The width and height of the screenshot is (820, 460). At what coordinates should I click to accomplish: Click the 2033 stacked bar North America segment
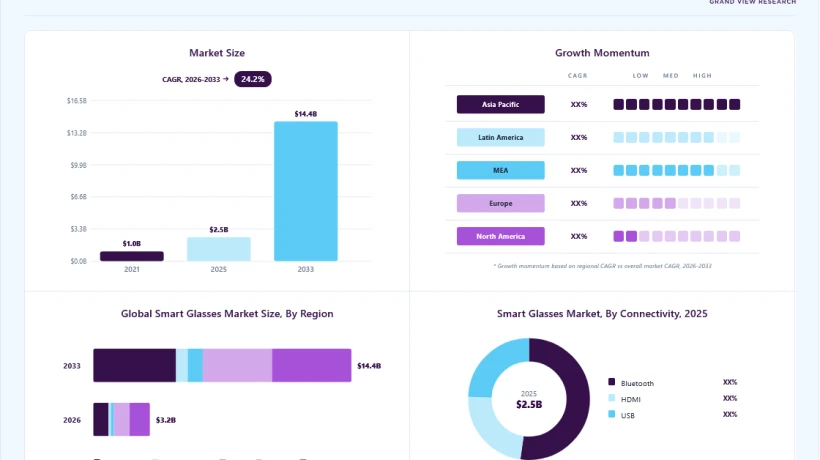coord(312,365)
